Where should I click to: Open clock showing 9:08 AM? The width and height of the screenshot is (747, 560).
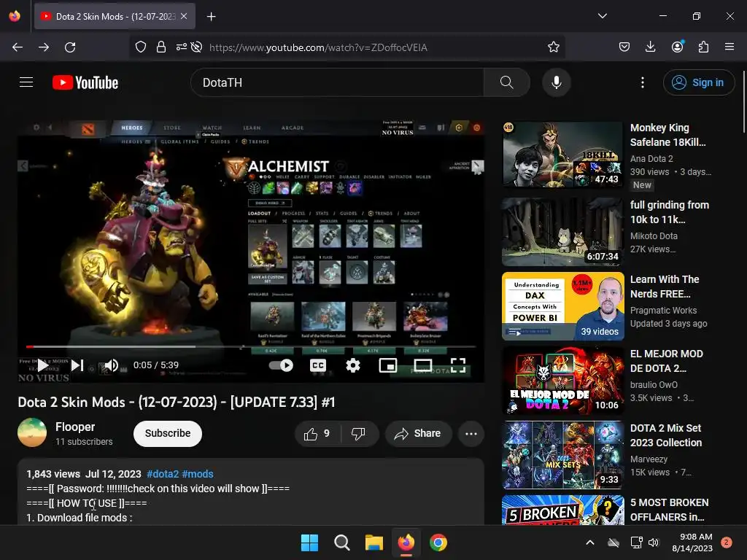[x=692, y=542]
